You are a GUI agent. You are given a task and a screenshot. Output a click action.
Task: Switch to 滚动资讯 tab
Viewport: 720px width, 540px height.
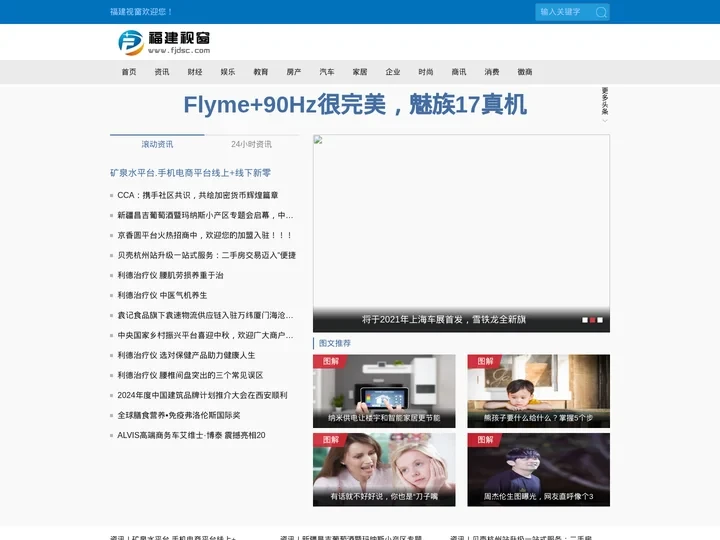pyautogui.click(x=158, y=144)
